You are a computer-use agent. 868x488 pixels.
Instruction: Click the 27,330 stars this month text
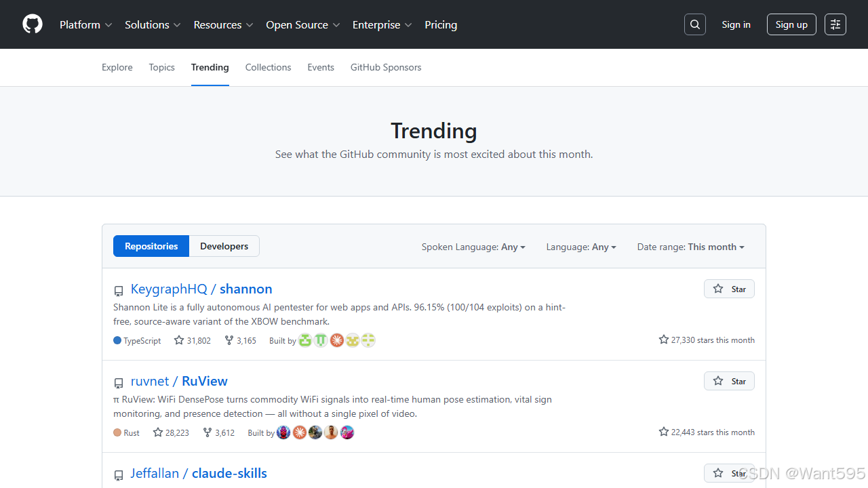(707, 340)
